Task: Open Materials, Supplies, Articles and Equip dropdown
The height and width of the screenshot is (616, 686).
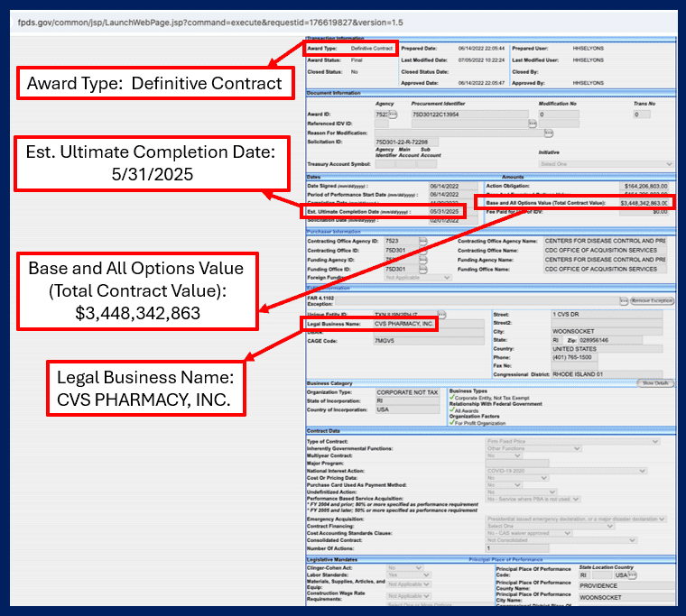Action: [x=409, y=584]
